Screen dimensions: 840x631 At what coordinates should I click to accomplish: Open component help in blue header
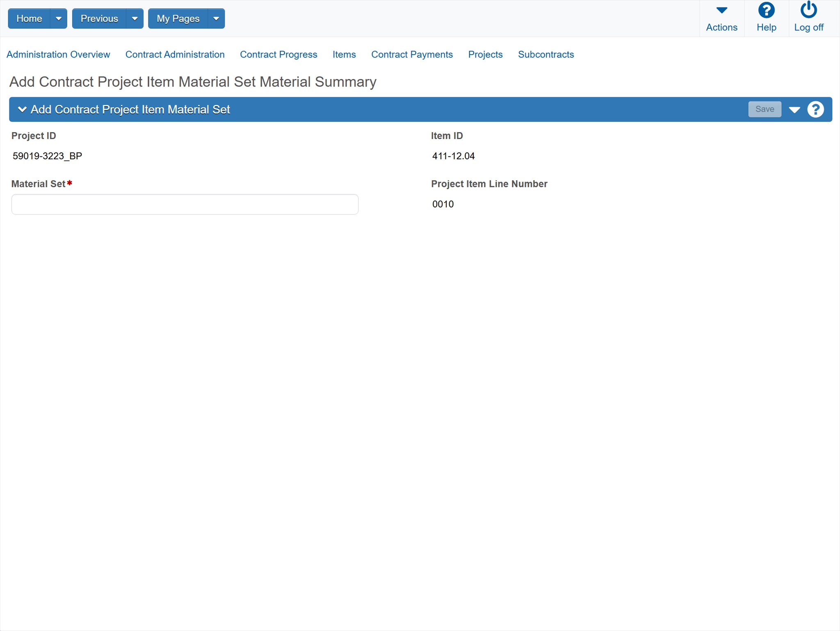(815, 110)
